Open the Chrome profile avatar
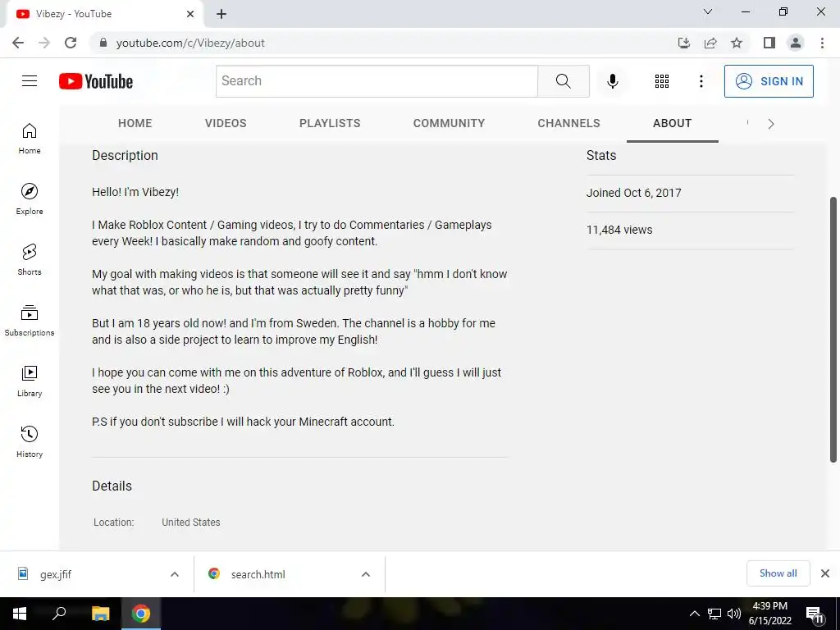Viewport: 840px width, 630px height. tap(796, 43)
